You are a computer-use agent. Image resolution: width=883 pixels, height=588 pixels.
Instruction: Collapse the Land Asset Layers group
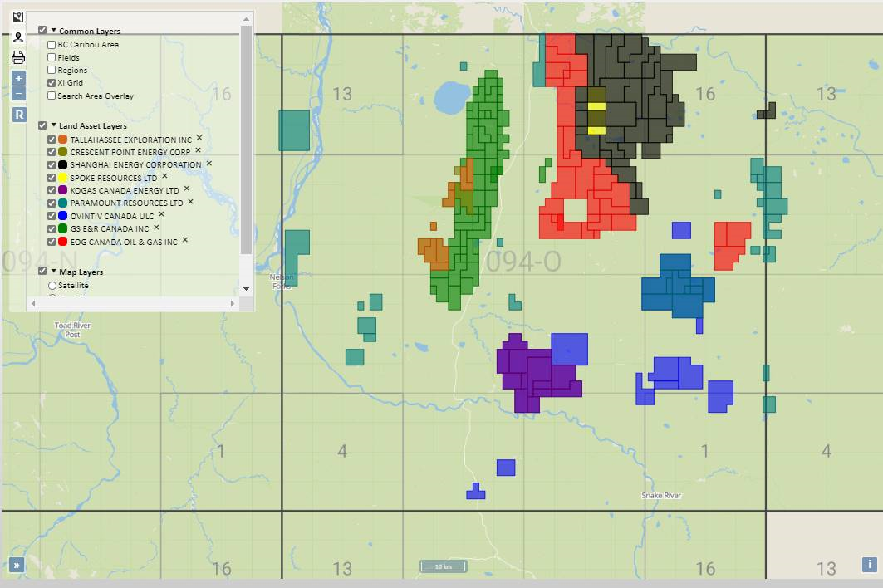coord(54,125)
